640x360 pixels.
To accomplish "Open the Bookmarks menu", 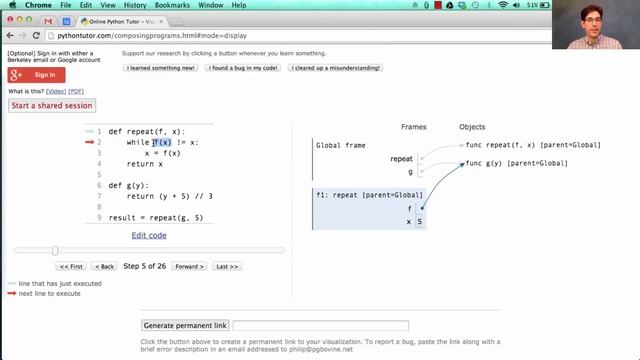I will point(172,5).
